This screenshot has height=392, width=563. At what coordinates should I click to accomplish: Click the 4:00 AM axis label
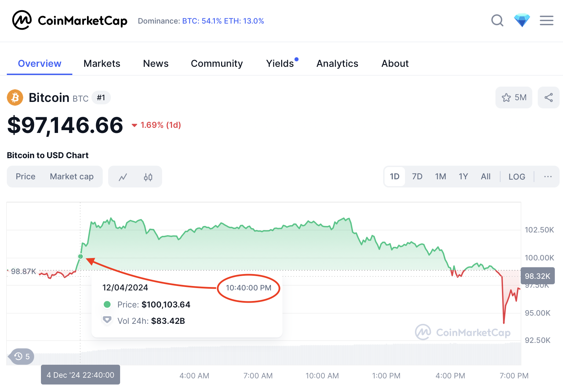(194, 376)
